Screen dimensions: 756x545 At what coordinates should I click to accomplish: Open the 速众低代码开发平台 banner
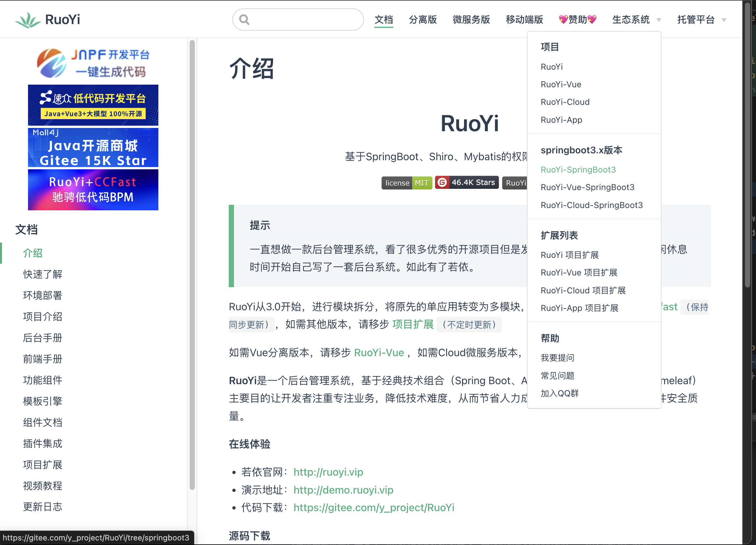point(93,105)
